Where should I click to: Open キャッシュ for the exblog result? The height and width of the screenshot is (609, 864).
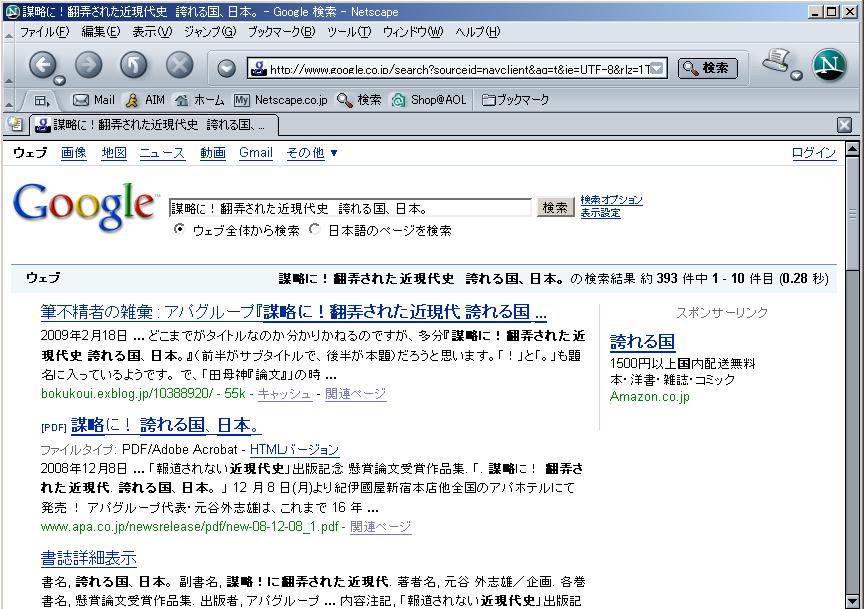[x=284, y=394]
